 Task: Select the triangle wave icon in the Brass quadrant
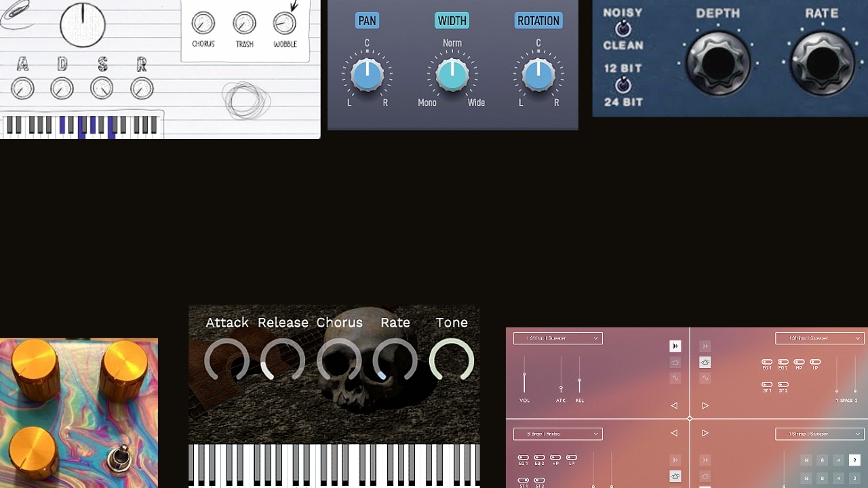tap(675, 476)
